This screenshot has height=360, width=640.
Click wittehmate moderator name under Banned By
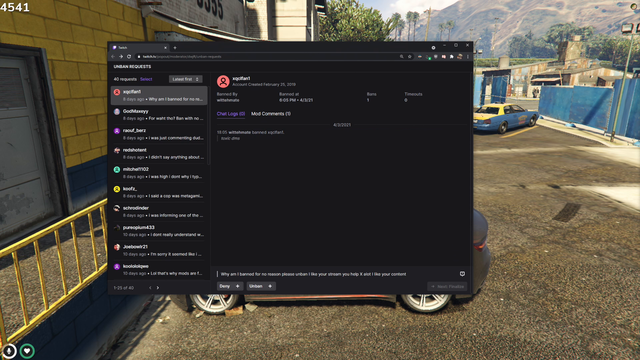coord(228,100)
